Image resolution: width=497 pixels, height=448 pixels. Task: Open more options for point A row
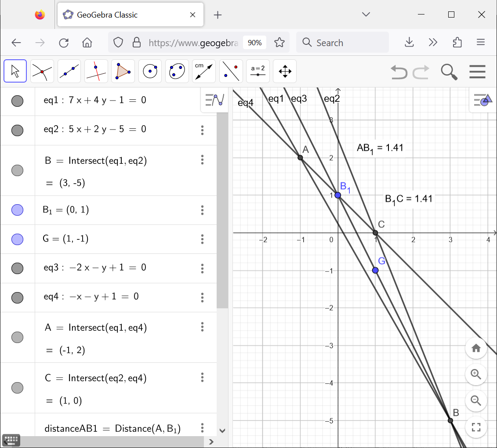click(202, 327)
